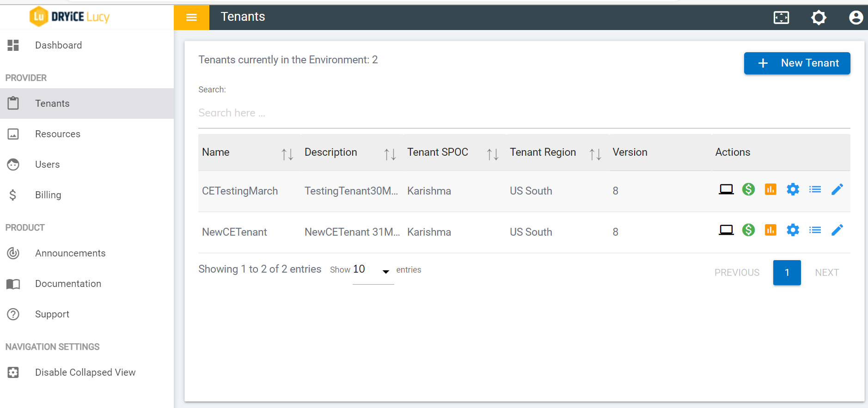This screenshot has height=408, width=868.
Task: Open Show entries count dropdown
Action: 373,270
